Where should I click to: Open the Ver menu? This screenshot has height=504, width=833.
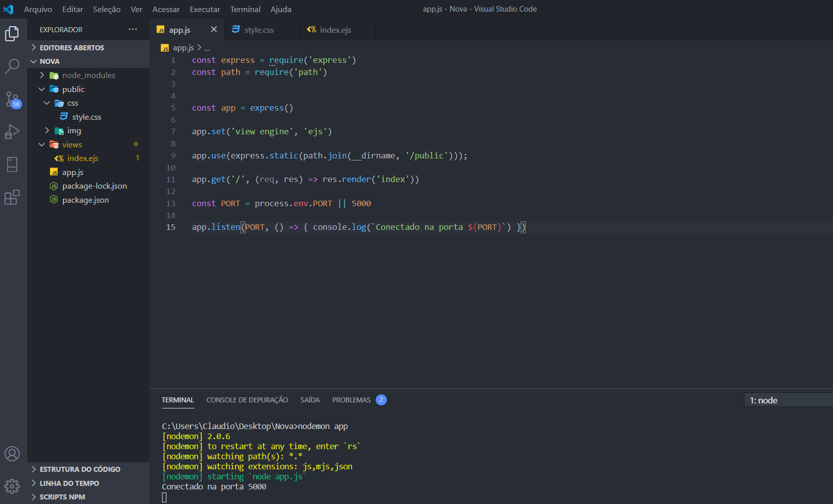137,9
